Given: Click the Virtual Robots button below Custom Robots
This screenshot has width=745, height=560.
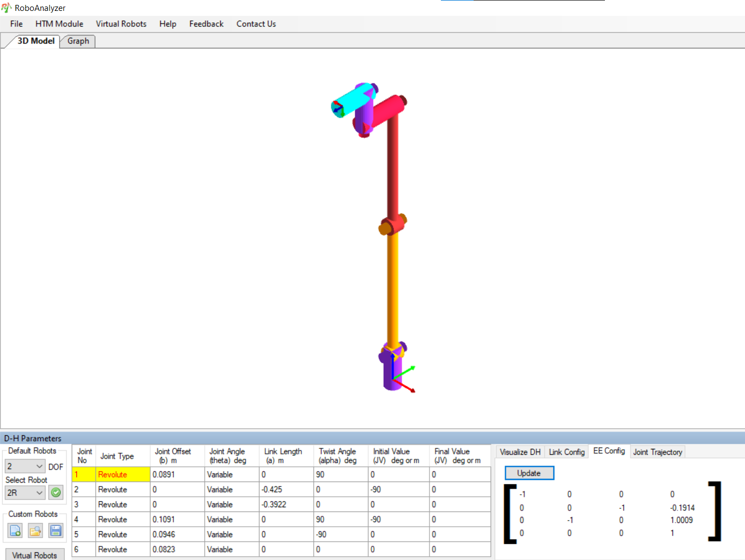Looking at the screenshot, I should [34, 555].
